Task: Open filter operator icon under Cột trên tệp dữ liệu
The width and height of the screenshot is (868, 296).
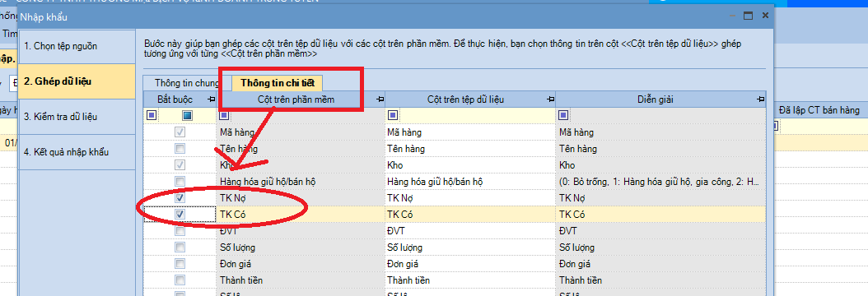Action: click(x=393, y=115)
